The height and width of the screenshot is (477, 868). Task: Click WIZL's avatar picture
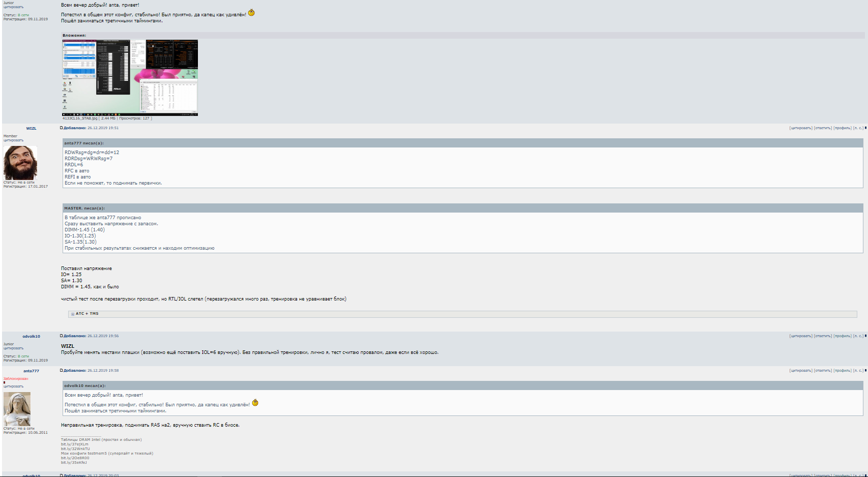click(x=20, y=163)
